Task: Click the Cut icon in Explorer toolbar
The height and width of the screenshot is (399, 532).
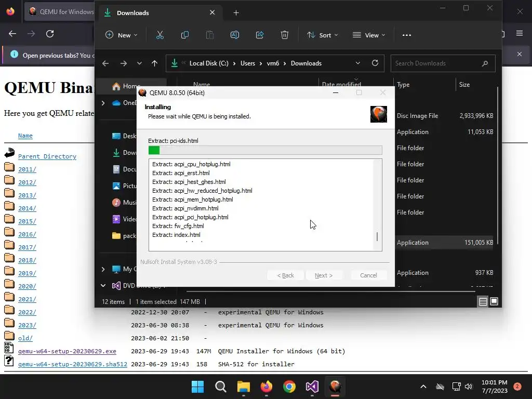Action: pos(160,35)
